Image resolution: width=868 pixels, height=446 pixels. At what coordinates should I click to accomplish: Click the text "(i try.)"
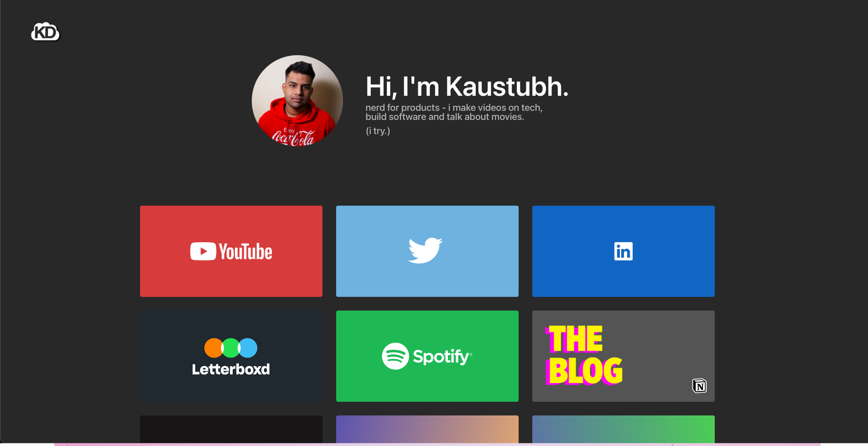[378, 131]
